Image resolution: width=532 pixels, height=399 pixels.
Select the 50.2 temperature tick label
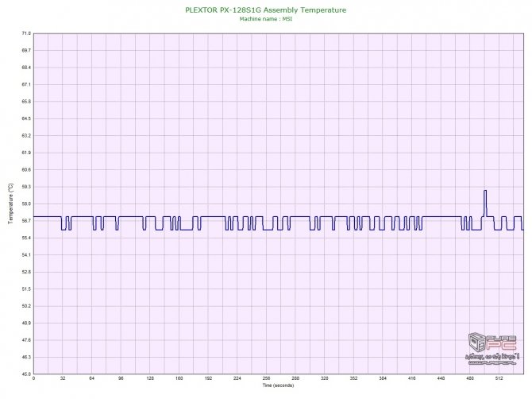[26, 306]
